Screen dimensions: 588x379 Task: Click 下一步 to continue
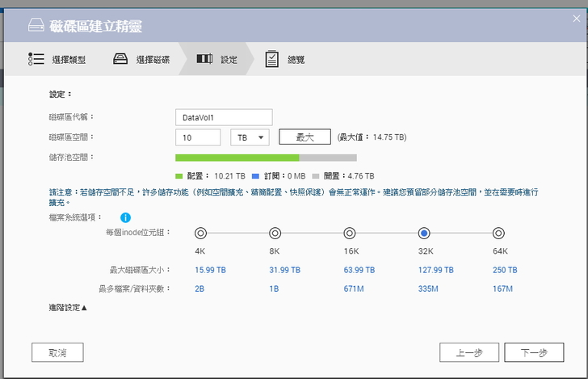[x=533, y=352]
